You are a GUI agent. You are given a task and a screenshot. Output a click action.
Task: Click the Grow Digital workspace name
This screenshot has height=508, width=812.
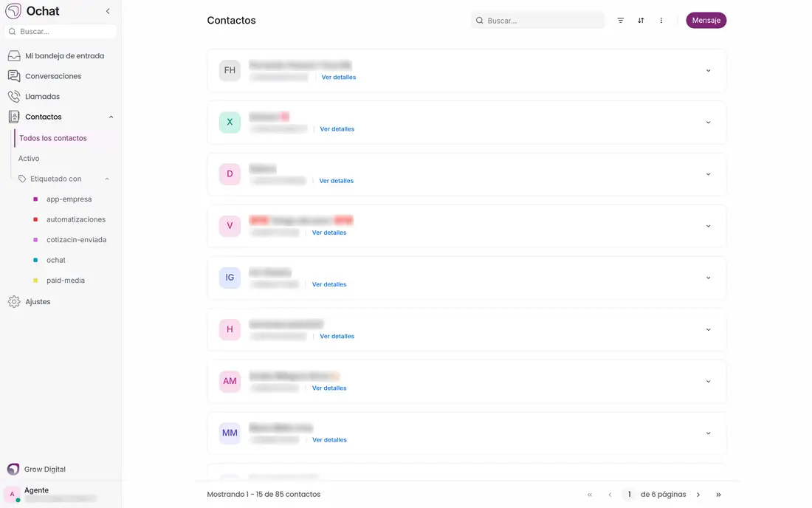point(45,469)
